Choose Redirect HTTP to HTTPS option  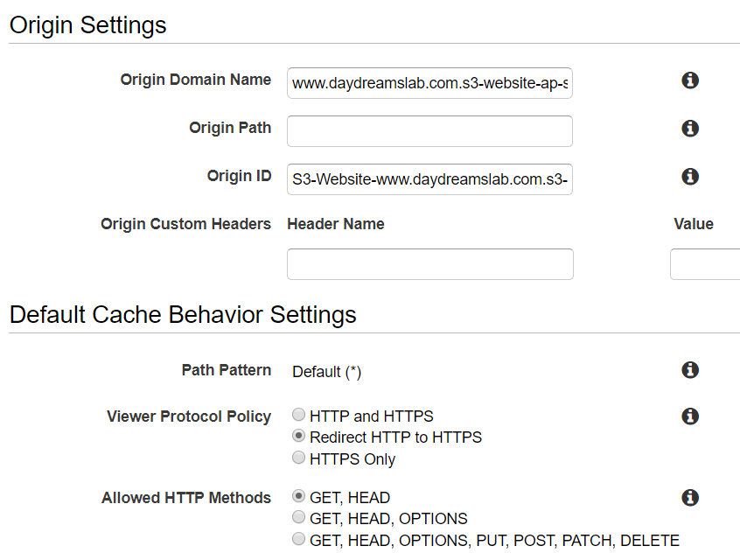[x=299, y=437]
